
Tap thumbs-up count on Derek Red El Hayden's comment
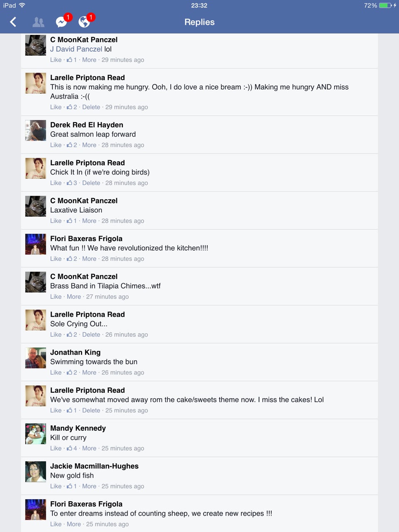coord(72,145)
